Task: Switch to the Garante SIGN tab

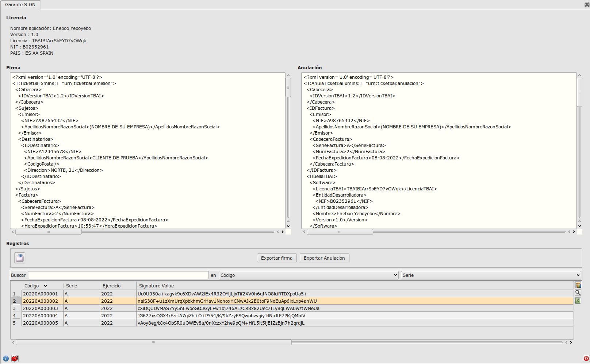Action: (20, 5)
